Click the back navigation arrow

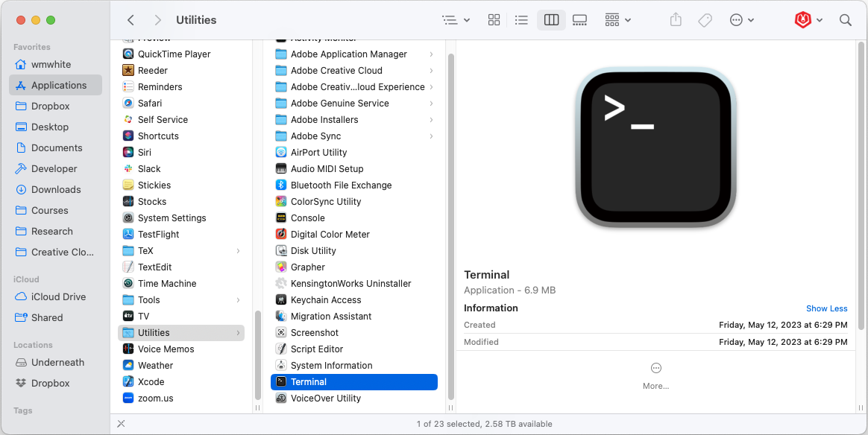131,20
